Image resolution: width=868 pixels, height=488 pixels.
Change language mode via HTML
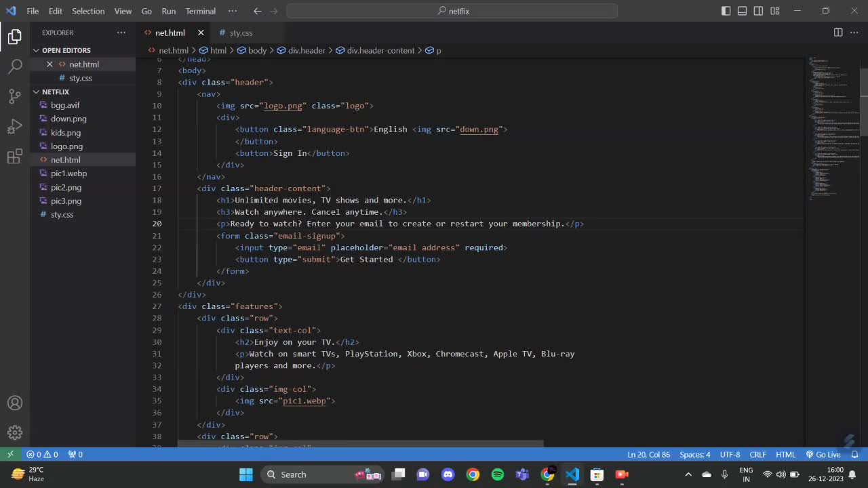(785, 454)
